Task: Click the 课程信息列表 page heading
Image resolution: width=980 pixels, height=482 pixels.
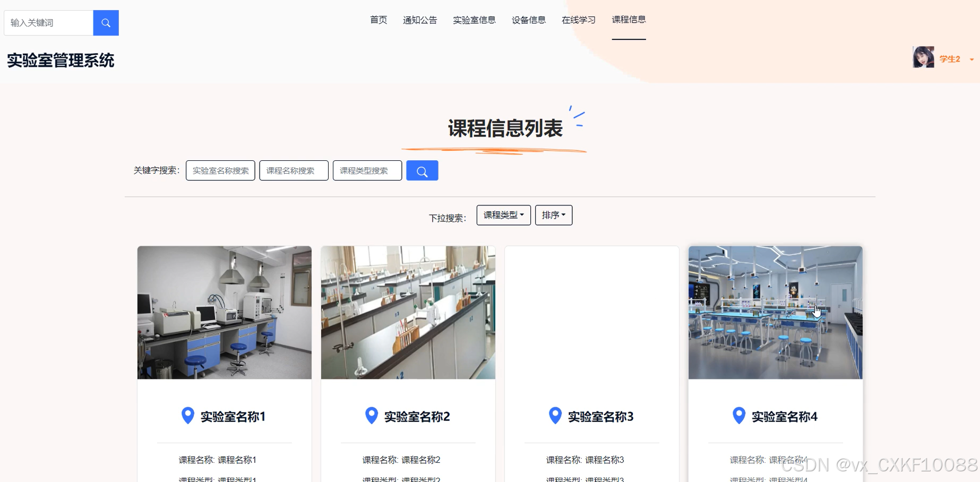Action: (x=505, y=128)
